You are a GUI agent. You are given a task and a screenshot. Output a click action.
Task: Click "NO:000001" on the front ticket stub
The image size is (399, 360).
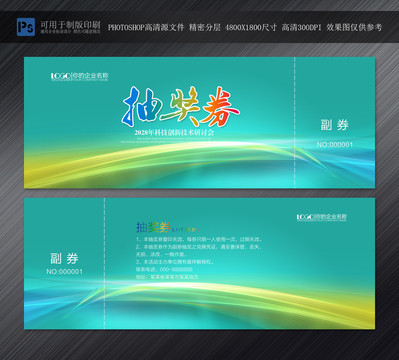[335, 145]
